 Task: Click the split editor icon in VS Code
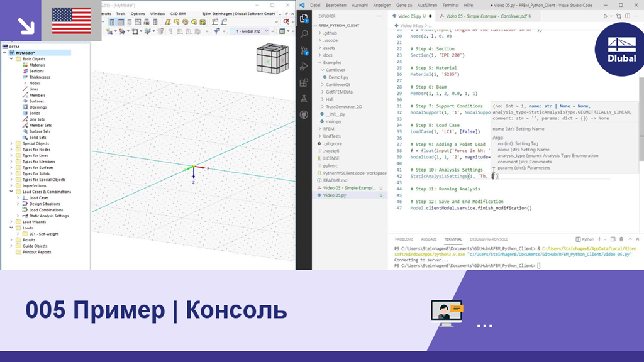(x=628, y=16)
